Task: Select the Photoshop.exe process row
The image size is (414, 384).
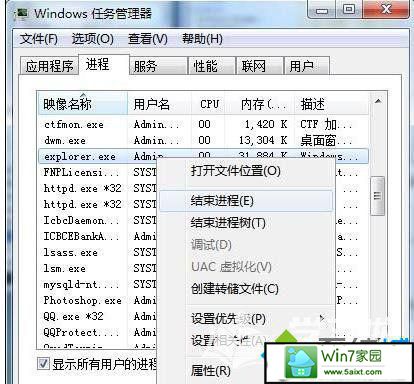Action: (97, 300)
